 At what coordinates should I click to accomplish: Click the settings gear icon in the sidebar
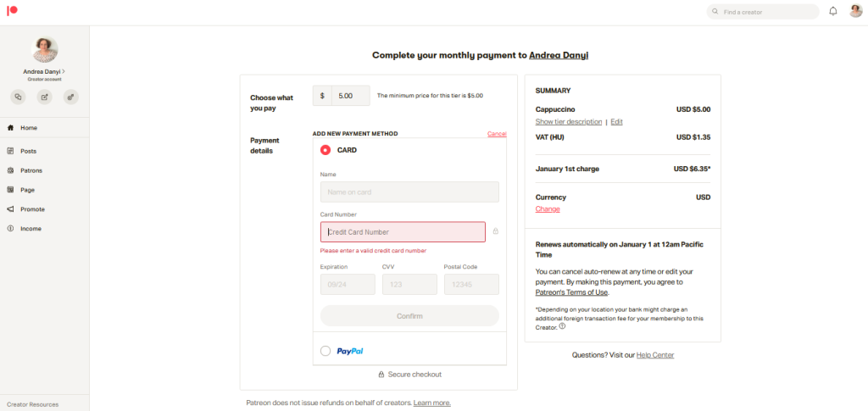click(x=71, y=97)
